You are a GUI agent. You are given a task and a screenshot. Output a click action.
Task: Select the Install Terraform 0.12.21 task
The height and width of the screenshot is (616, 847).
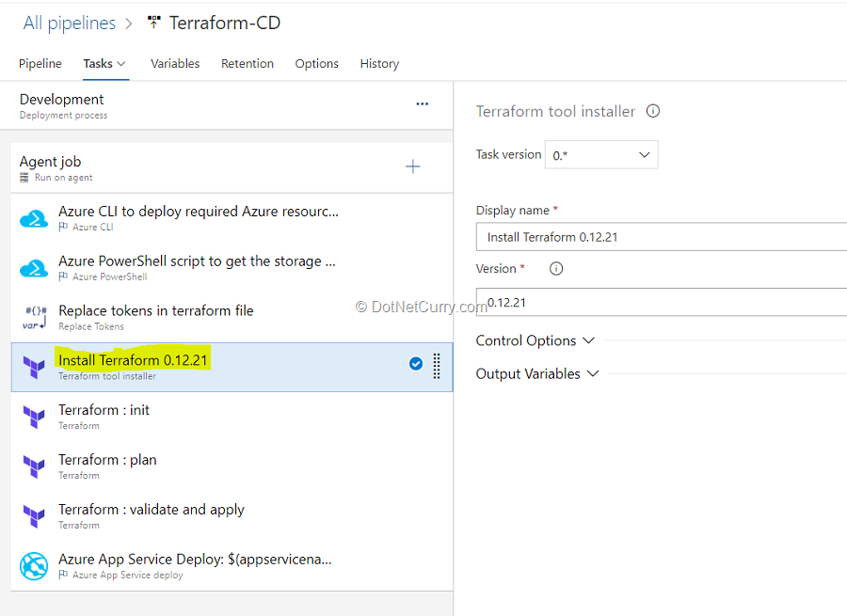232,367
